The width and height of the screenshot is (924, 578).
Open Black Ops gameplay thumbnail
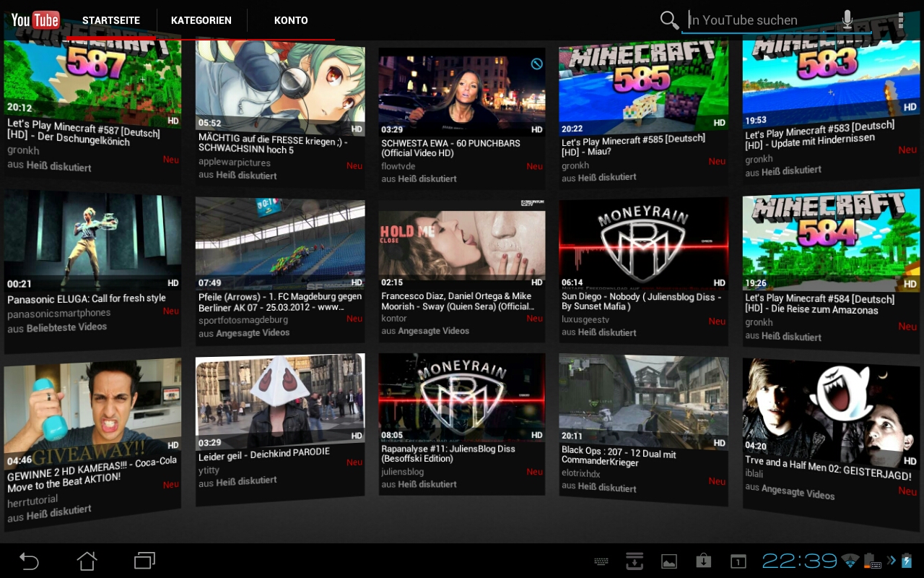[643, 402]
